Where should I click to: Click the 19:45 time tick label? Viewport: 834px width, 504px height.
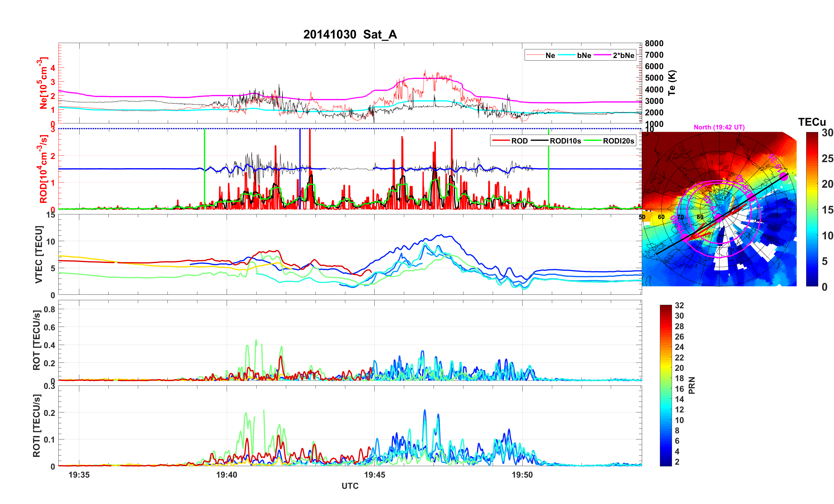pos(374,474)
